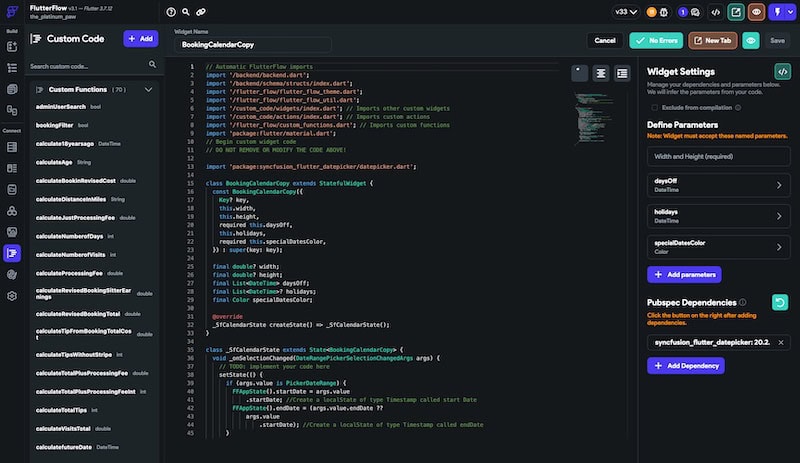
Task: Toggle the teal eye preview button next to Save
Action: point(751,40)
